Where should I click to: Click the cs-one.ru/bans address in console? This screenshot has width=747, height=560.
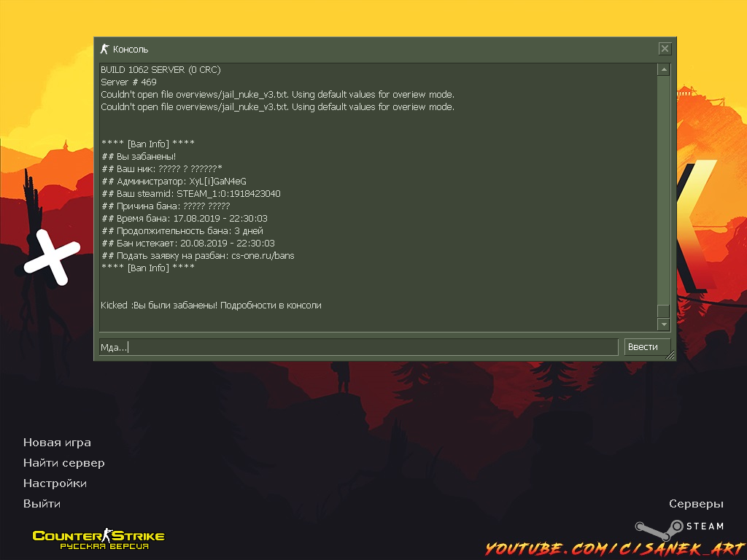coord(263,256)
